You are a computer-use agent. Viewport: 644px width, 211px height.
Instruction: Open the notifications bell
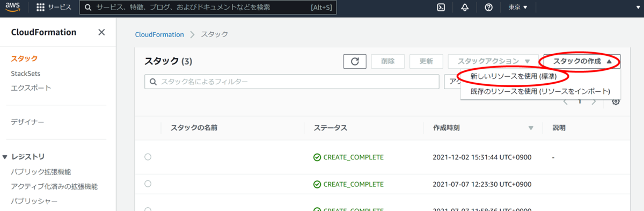click(x=465, y=8)
